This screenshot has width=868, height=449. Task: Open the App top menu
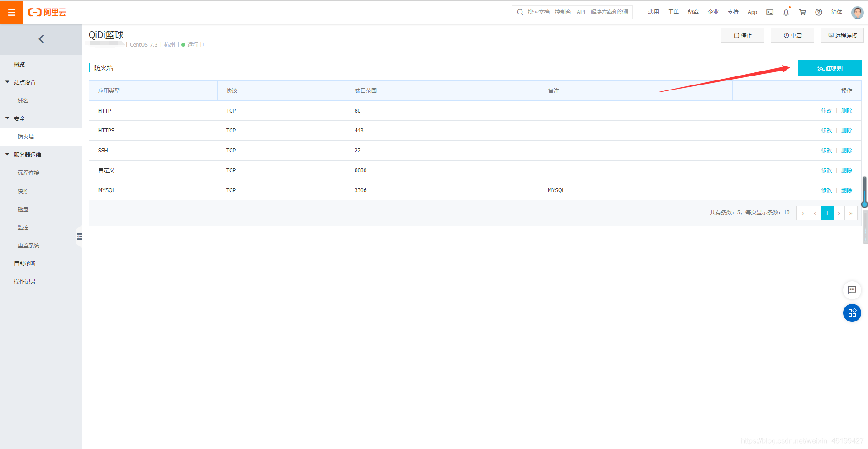[x=752, y=12]
